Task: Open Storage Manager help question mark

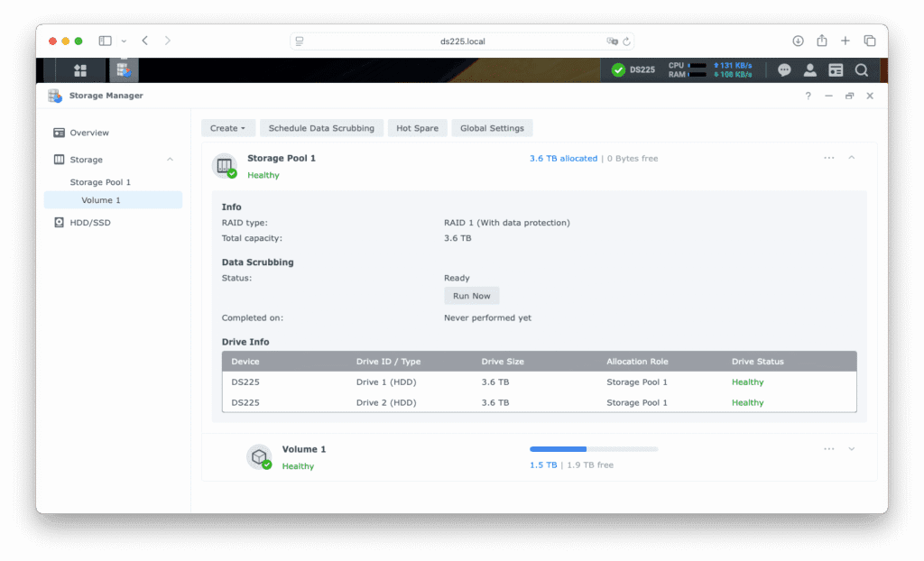Action: point(808,96)
